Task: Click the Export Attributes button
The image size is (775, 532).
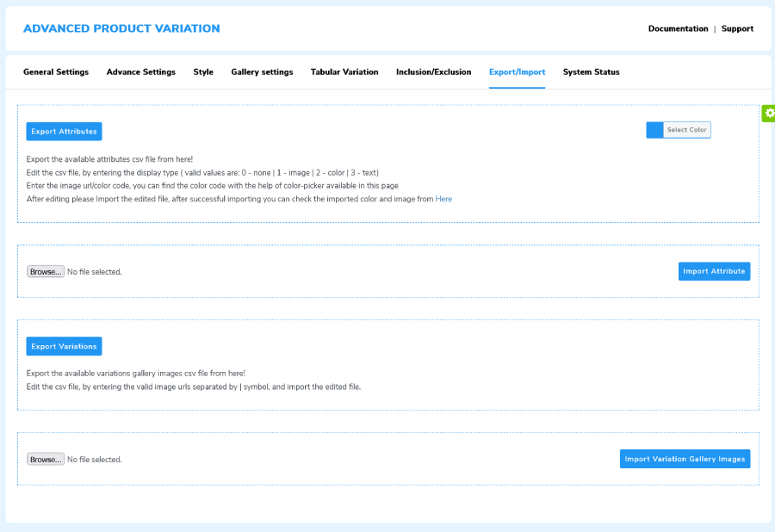Action: click(65, 132)
